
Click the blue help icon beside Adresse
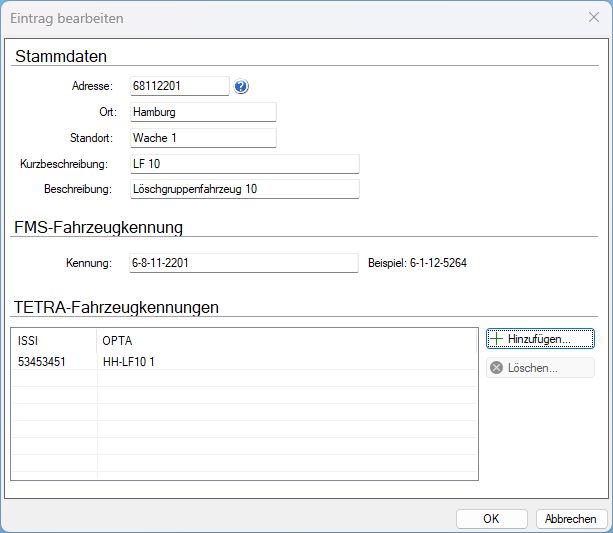(x=241, y=86)
